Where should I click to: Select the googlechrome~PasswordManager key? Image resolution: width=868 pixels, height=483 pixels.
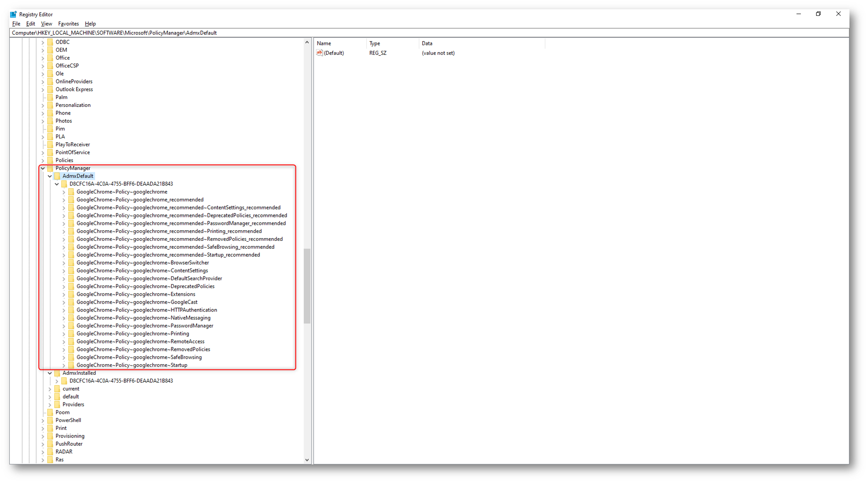[x=145, y=326]
